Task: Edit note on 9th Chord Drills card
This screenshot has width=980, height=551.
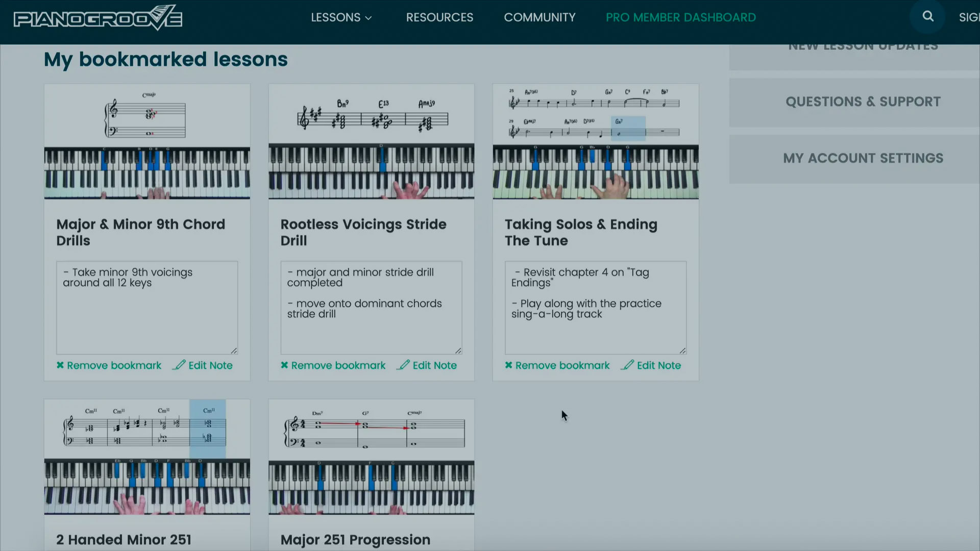Action: 203,365
